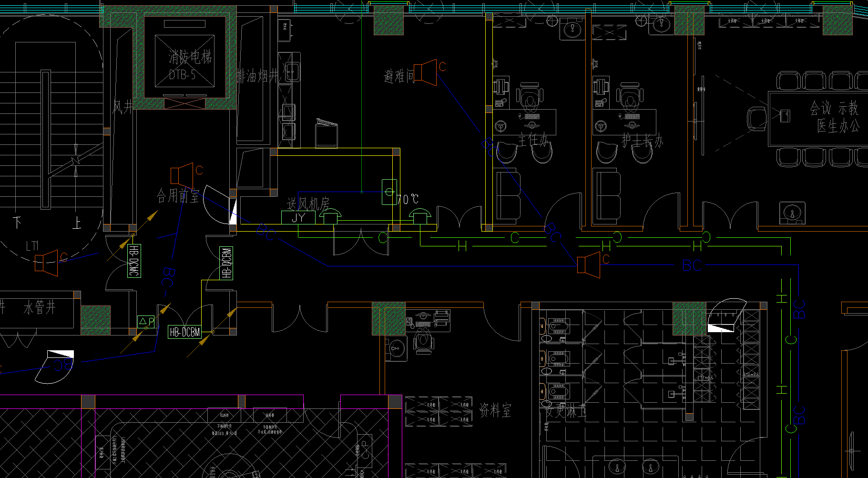868x478 pixels.
Task: Select the speaker symbol beside 避难间 label
Action: coord(425,72)
